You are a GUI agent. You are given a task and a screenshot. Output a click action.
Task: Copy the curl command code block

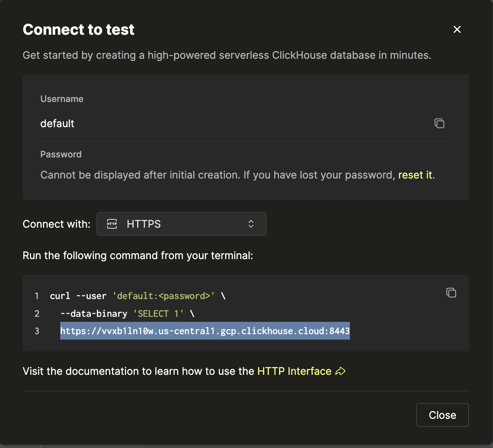(451, 293)
